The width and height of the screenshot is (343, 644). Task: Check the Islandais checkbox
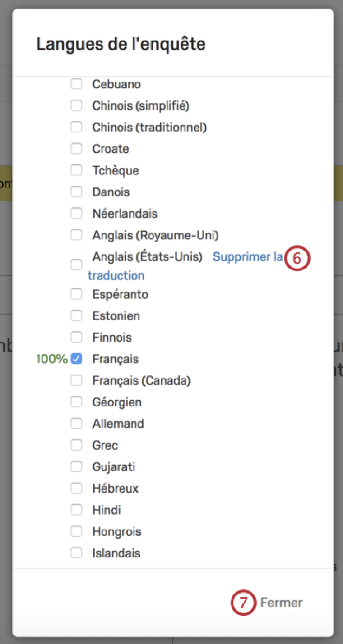(x=76, y=553)
